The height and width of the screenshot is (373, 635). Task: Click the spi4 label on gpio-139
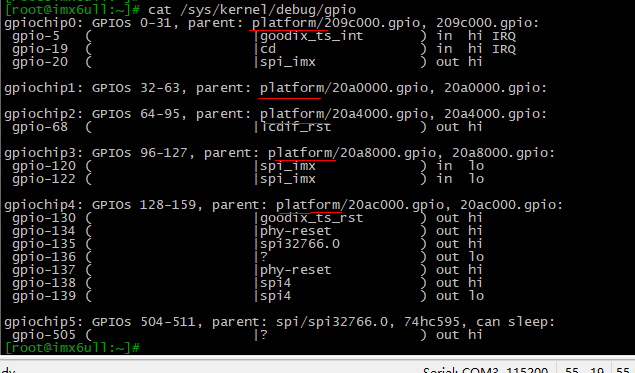(x=275, y=296)
